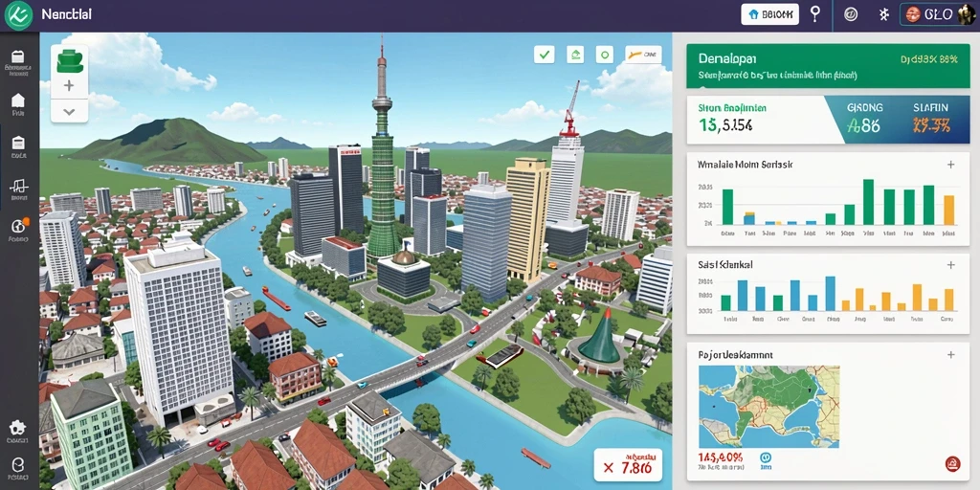This screenshot has height=490, width=980.
Task: Click the white home button in top bar
Action: point(770,13)
